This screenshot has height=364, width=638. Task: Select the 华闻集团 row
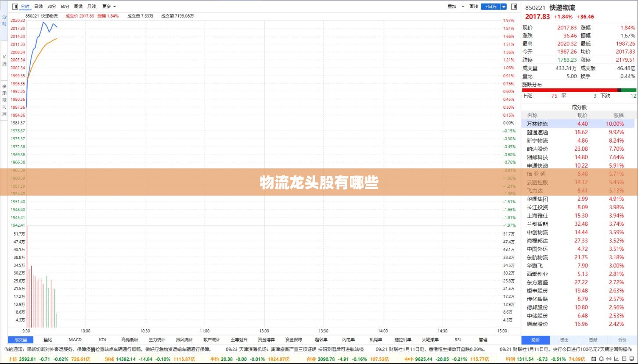click(x=578, y=199)
